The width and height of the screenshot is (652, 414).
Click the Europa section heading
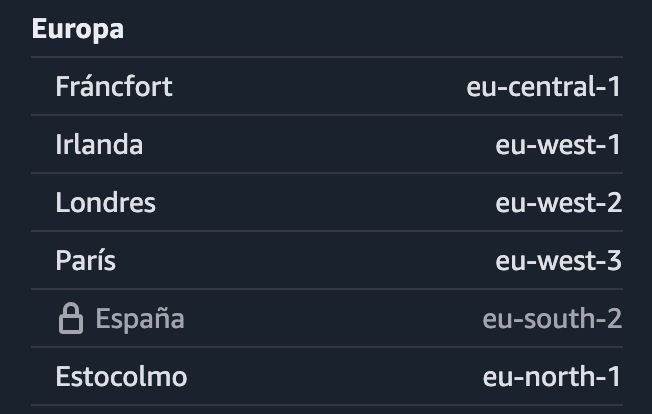78,29
